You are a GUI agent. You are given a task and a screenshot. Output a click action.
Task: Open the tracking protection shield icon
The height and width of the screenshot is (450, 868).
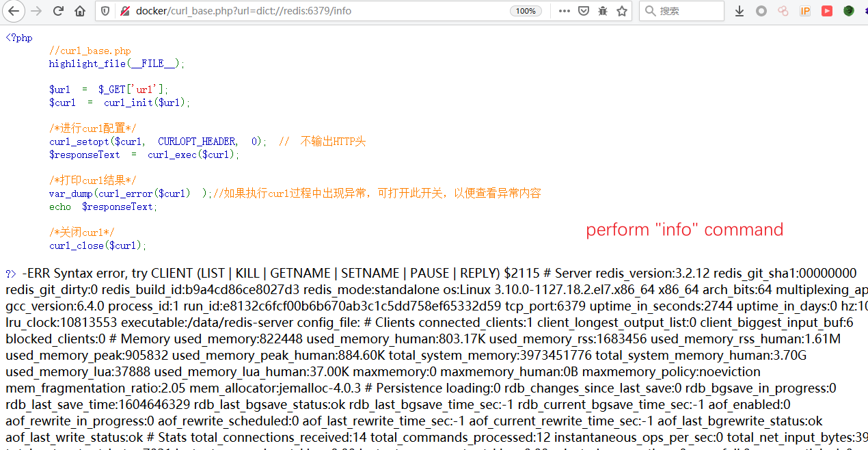click(105, 11)
